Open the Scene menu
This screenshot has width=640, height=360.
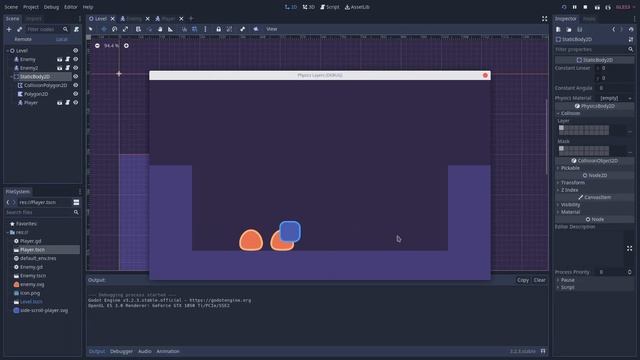[x=11, y=7]
